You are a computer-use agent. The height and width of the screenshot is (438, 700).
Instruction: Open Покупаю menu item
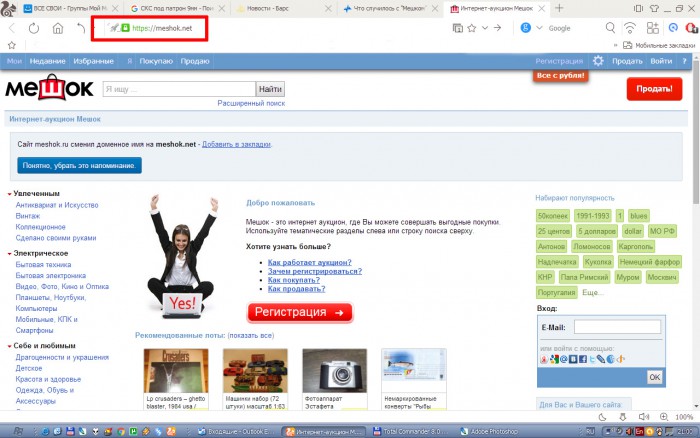coord(156,61)
